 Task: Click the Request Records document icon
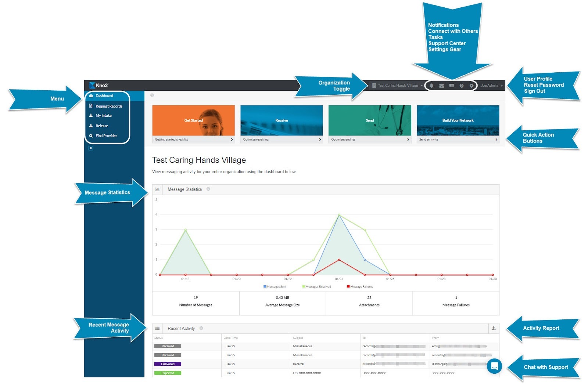coord(91,106)
